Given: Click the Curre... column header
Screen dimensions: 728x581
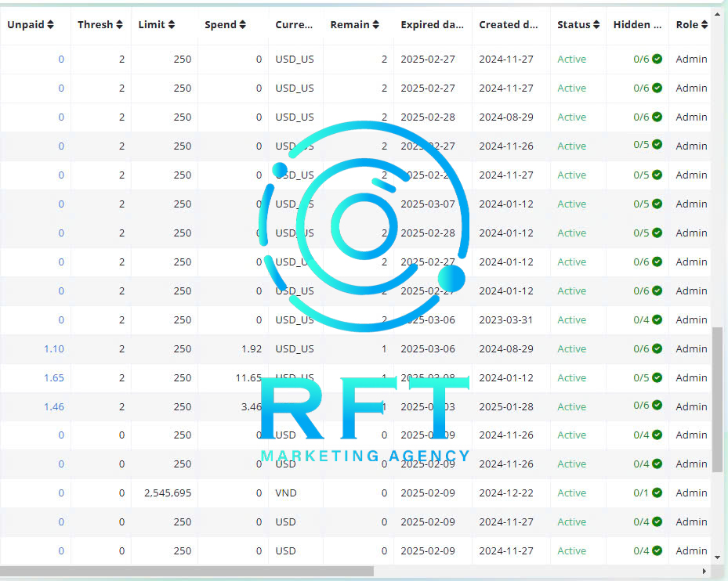Looking at the screenshot, I should (294, 24).
